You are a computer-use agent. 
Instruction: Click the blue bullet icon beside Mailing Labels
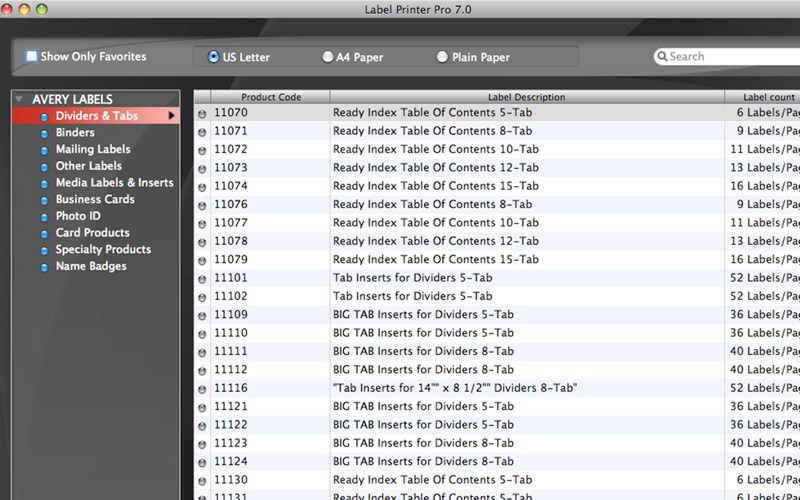44,150
